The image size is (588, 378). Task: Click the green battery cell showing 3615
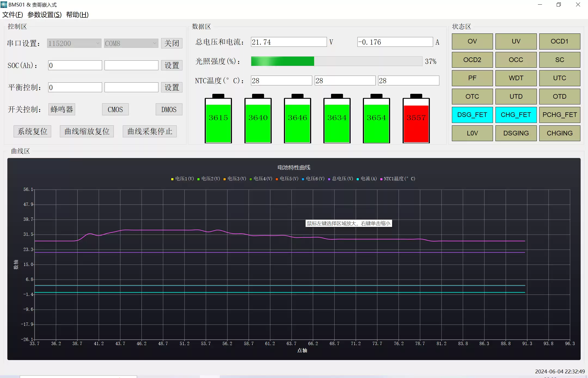tap(218, 120)
